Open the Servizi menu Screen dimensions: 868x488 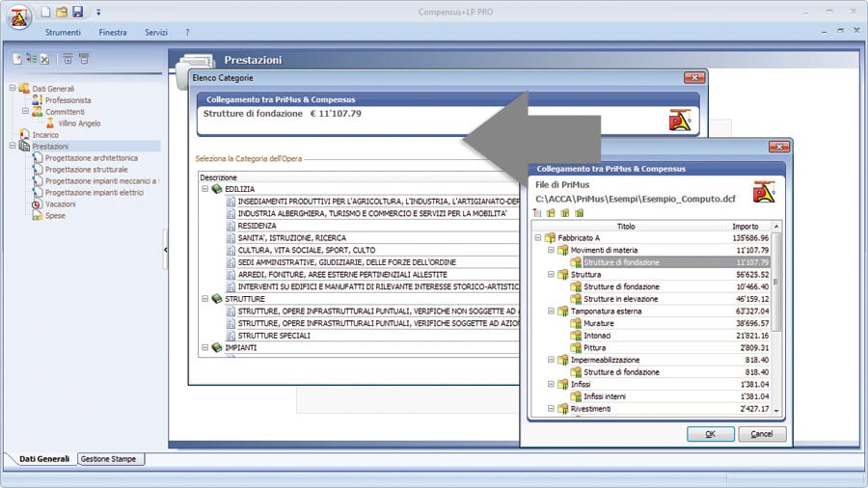[156, 33]
